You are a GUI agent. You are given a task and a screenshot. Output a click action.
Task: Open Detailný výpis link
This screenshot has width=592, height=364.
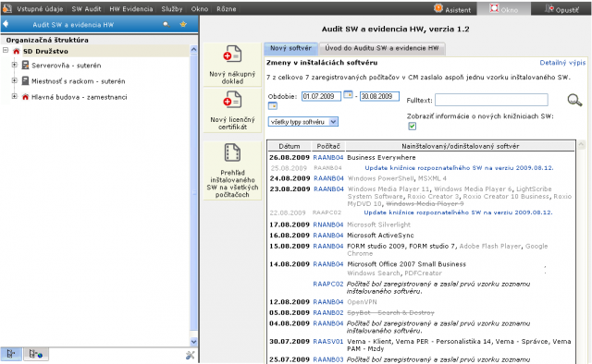562,63
